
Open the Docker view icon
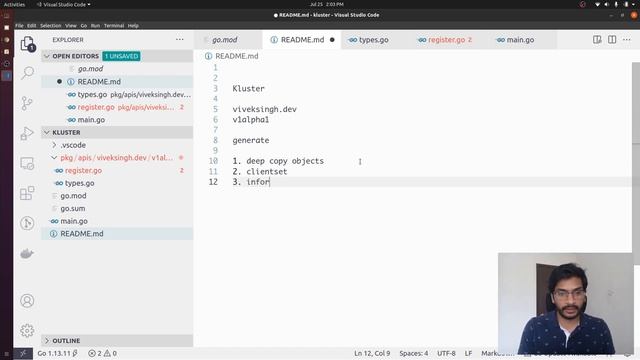coord(27,253)
